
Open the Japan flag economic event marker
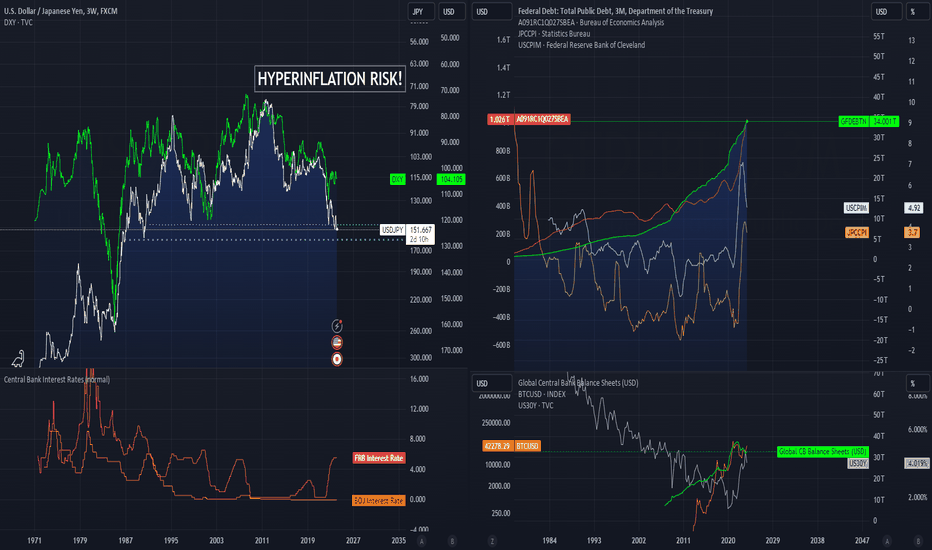tap(337, 359)
